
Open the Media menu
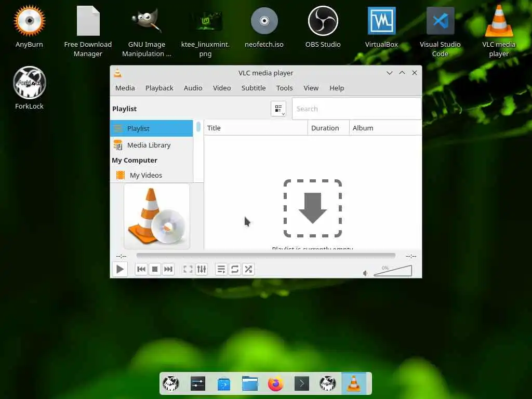click(125, 88)
